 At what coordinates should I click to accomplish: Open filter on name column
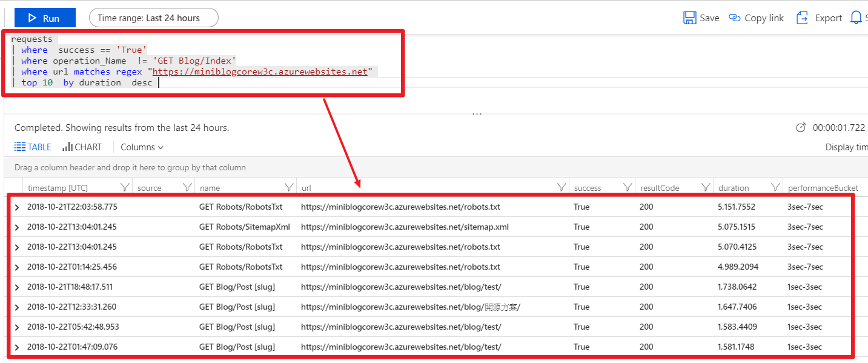(289, 187)
